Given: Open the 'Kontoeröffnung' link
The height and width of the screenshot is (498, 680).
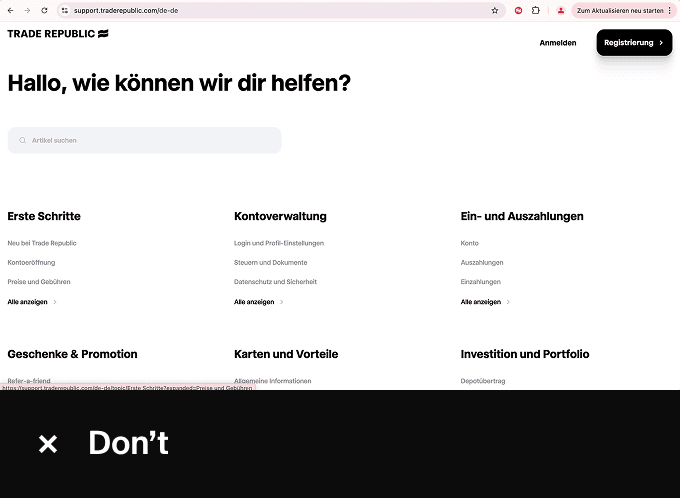Looking at the screenshot, I should tap(31, 262).
